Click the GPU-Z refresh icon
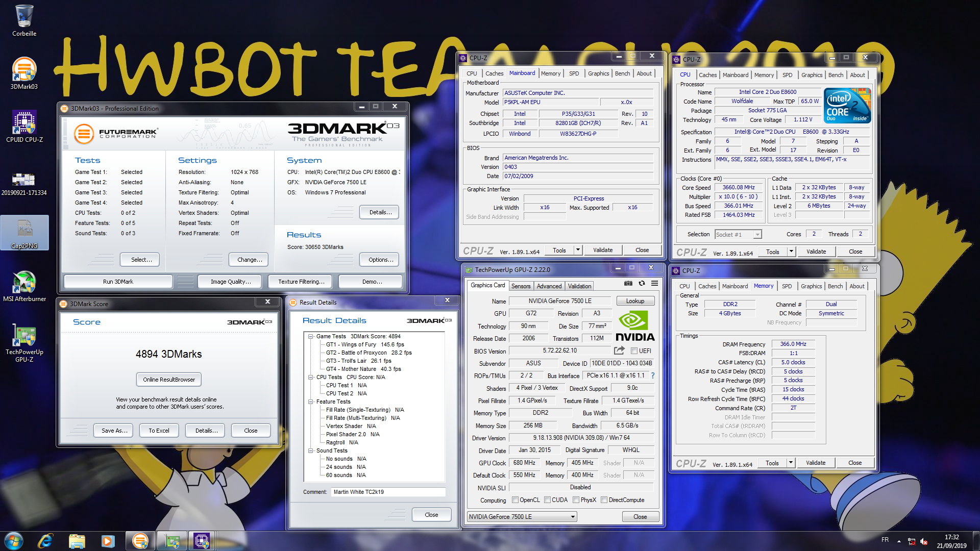The width and height of the screenshot is (980, 551). [x=642, y=283]
